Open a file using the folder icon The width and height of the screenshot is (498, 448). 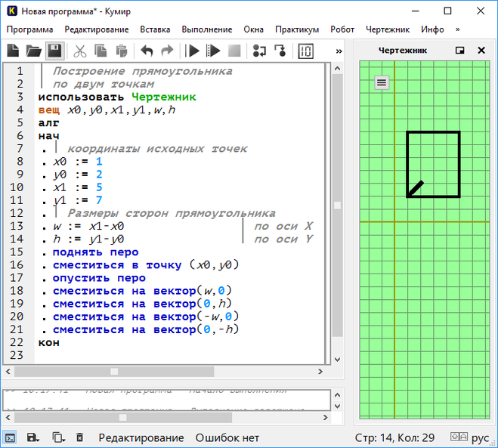pos(33,51)
